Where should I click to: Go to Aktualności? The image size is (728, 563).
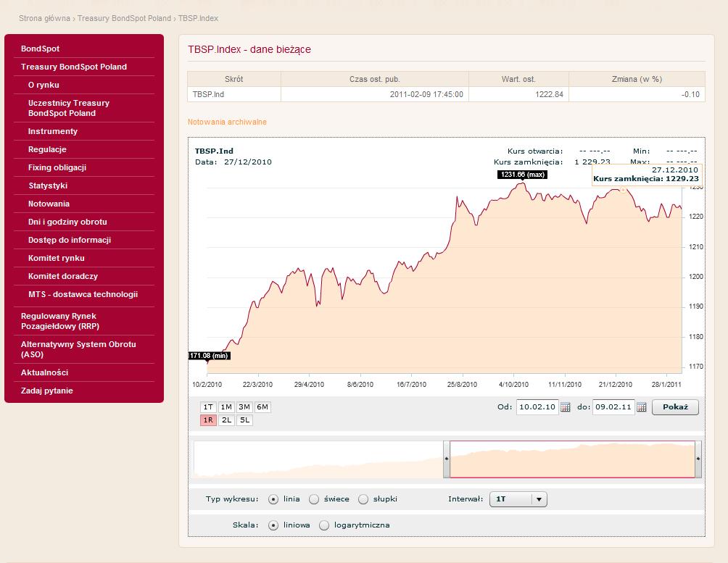(x=44, y=372)
